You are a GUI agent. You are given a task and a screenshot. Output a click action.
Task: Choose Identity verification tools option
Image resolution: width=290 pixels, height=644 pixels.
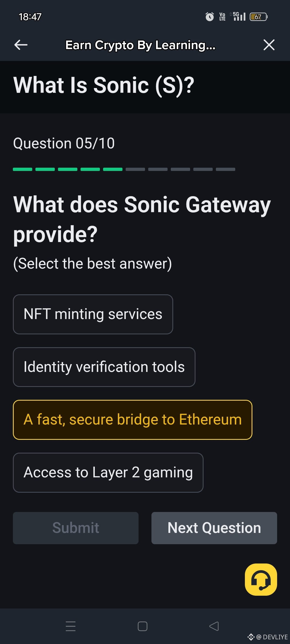104,367
